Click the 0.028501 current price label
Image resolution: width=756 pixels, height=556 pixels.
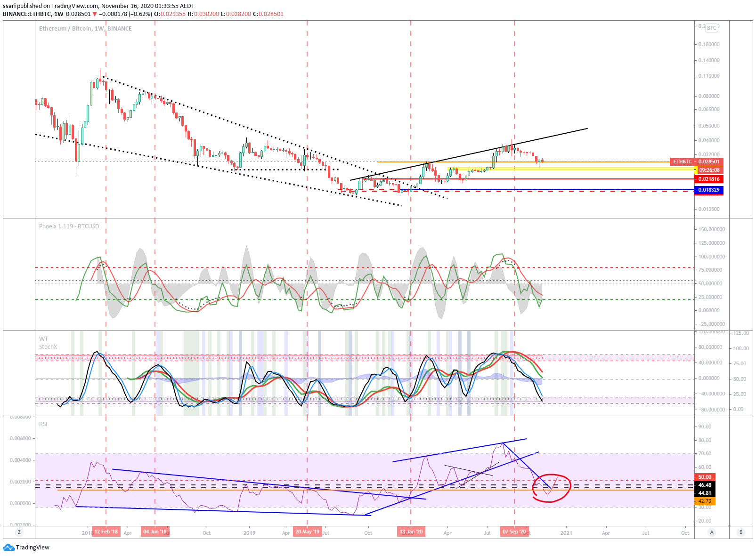pos(709,161)
